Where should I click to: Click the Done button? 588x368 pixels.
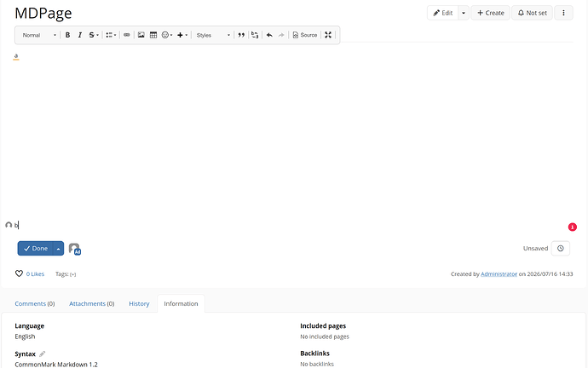pos(35,249)
